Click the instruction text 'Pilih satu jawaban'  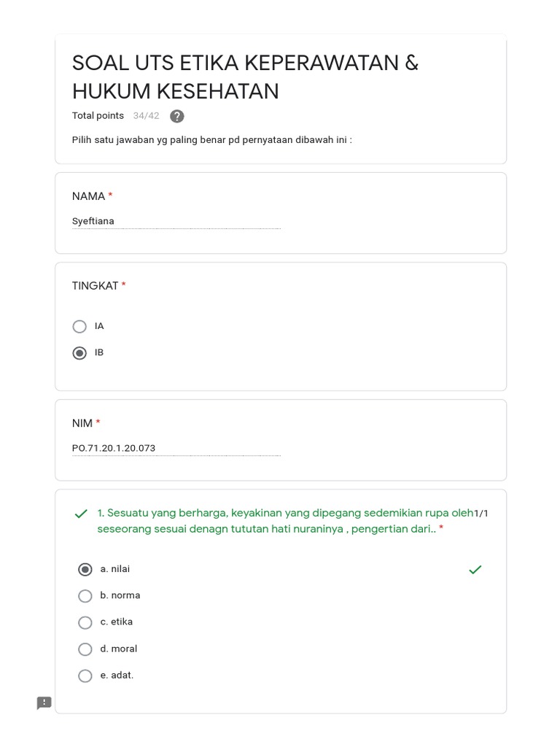[x=211, y=139]
